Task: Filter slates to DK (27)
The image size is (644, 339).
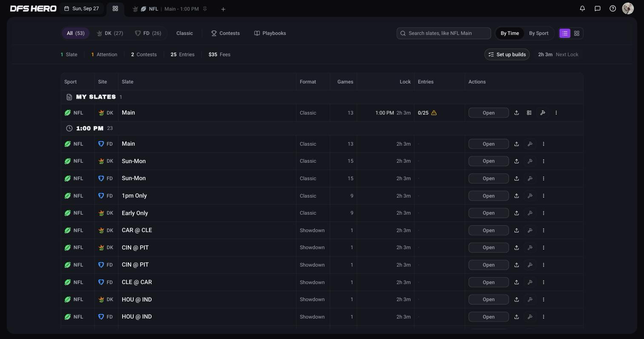Action: click(x=110, y=33)
